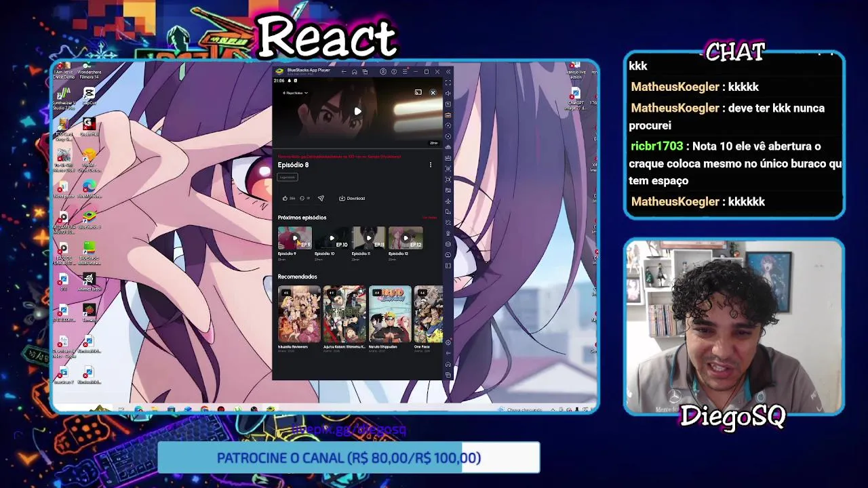Click ricbr1703's 'Nota 10' chat message
This screenshot has height=488, width=868.
tap(735, 163)
